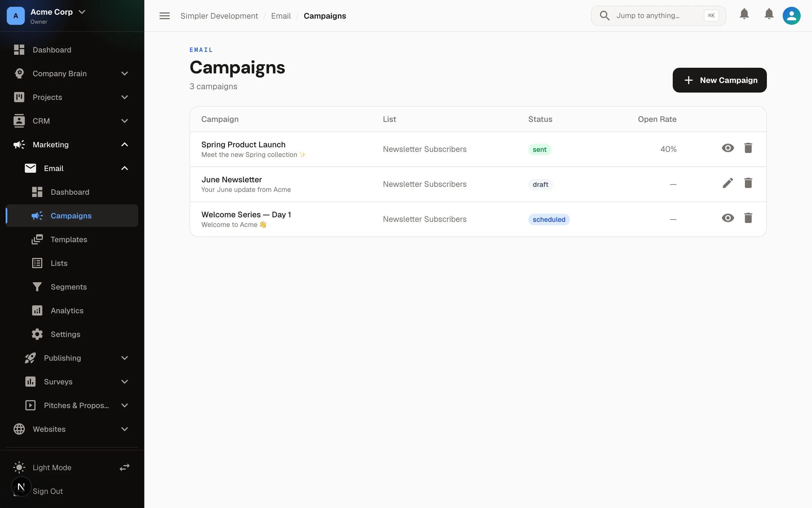This screenshot has height=508, width=812.
Task: Expand the Websites section
Action: click(x=125, y=429)
